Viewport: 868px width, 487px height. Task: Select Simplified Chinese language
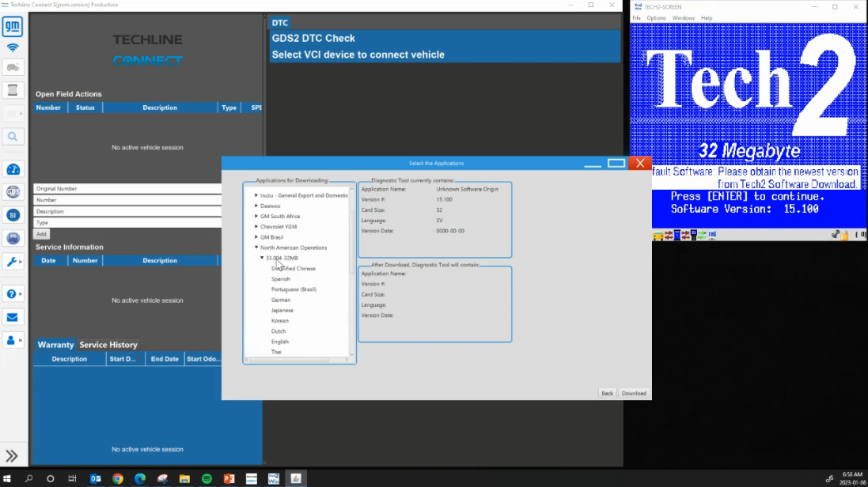tap(294, 269)
